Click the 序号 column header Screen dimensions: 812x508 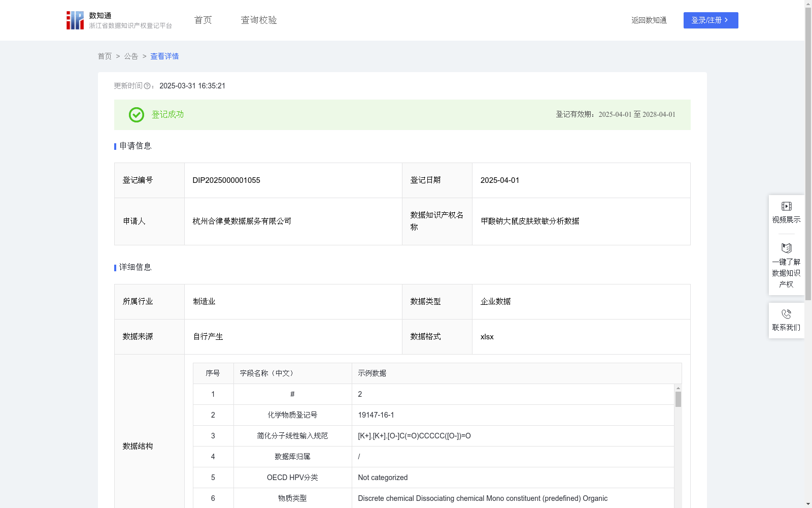[x=213, y=373]
